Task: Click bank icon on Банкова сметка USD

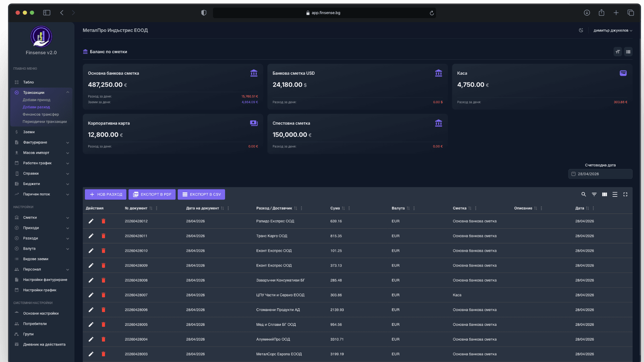Action: pos(438,73)
